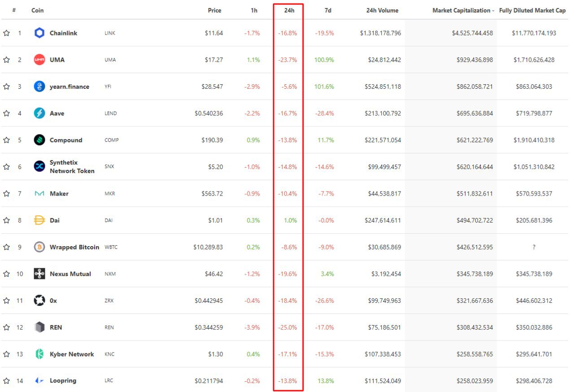Image resolution: width=574 pixels, height=392 pixels.
Task: Click the LINK ticker symbol
Action: click(109, 33)
